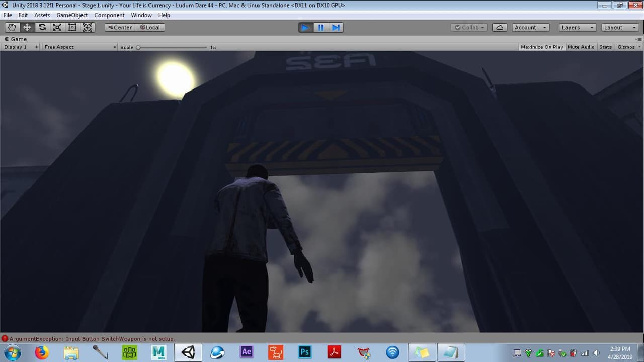Open Unity cloud services icon
Viewport: 644px width, 362px height.
tap(500, 27)
